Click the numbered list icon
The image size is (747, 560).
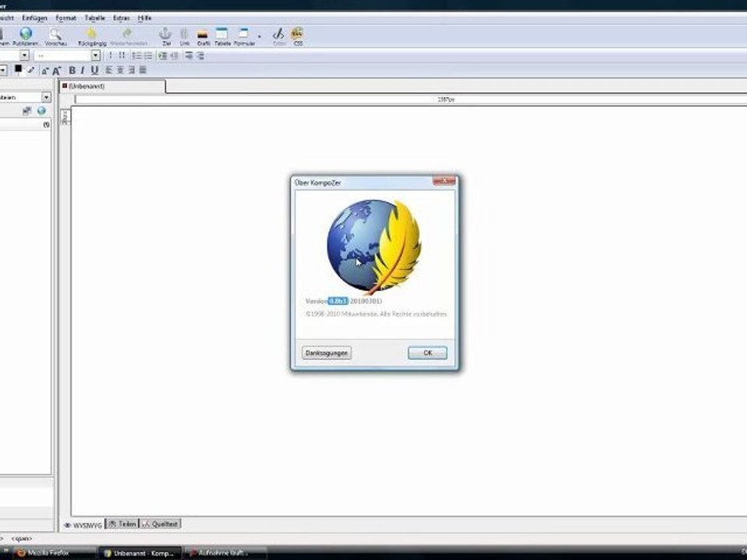click(x=137, y=56)
